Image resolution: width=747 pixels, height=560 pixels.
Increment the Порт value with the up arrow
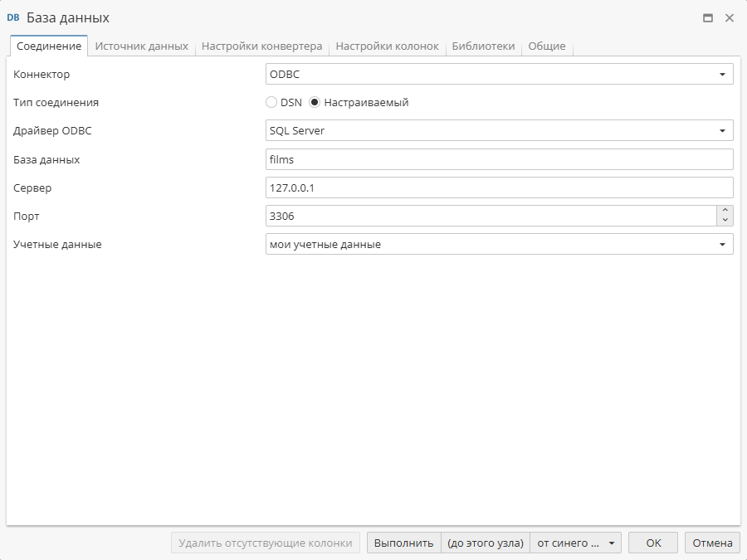click(725, 211)
